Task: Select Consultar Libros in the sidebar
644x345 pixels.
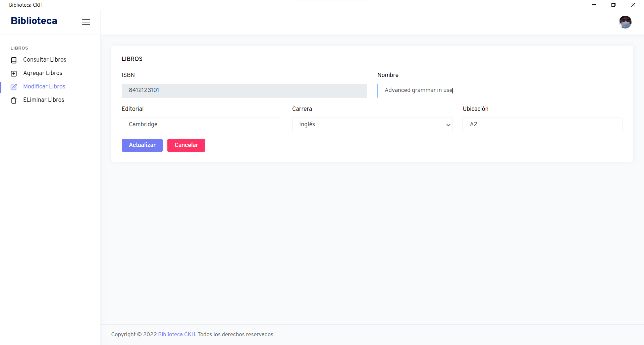Action: 45,60
